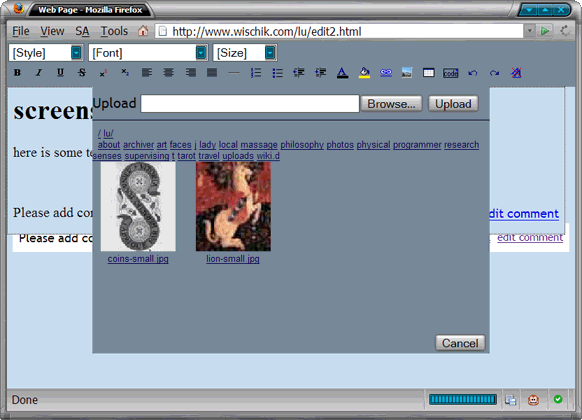Apply superscript formatting
The height and width of the screenshot is (420, 582).
coord(103,73)
